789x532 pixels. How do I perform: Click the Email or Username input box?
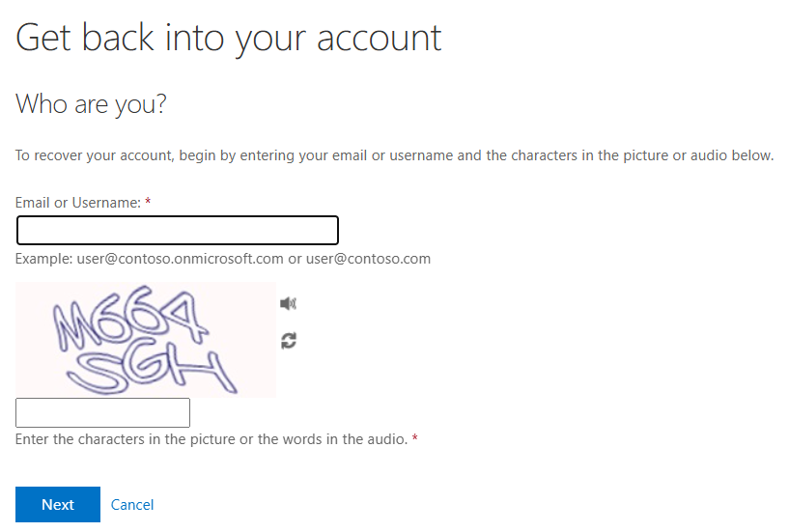[178, 231]
